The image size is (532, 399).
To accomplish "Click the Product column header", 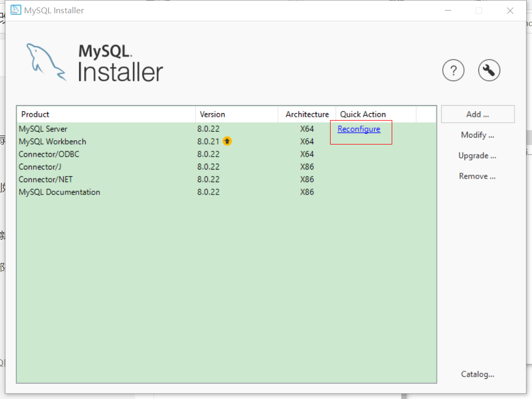I will coord(35,114).
